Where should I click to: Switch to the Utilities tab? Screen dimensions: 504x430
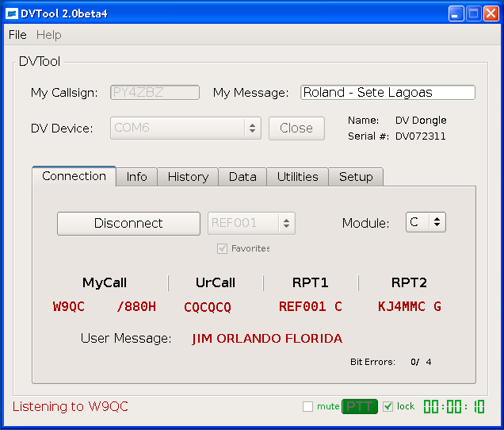pyautogui.click(x=298, y=177)
